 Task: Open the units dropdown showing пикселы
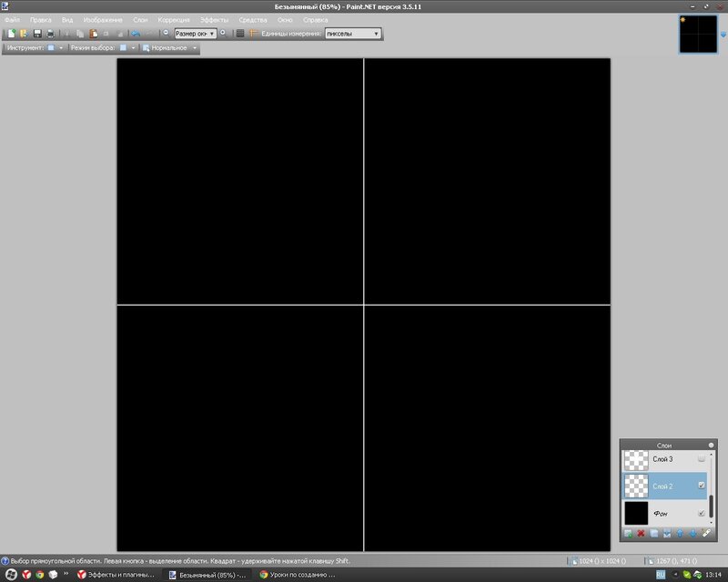353,34
